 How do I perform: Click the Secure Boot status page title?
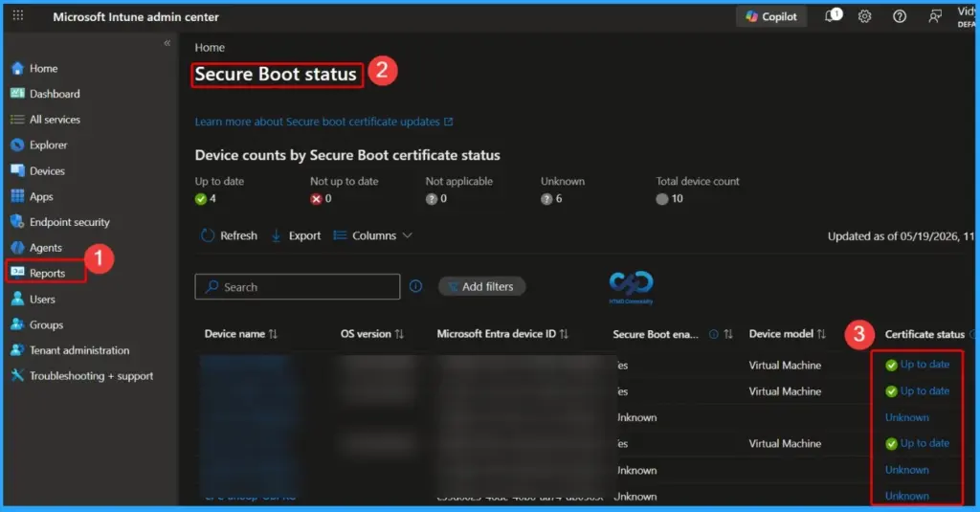276,75
